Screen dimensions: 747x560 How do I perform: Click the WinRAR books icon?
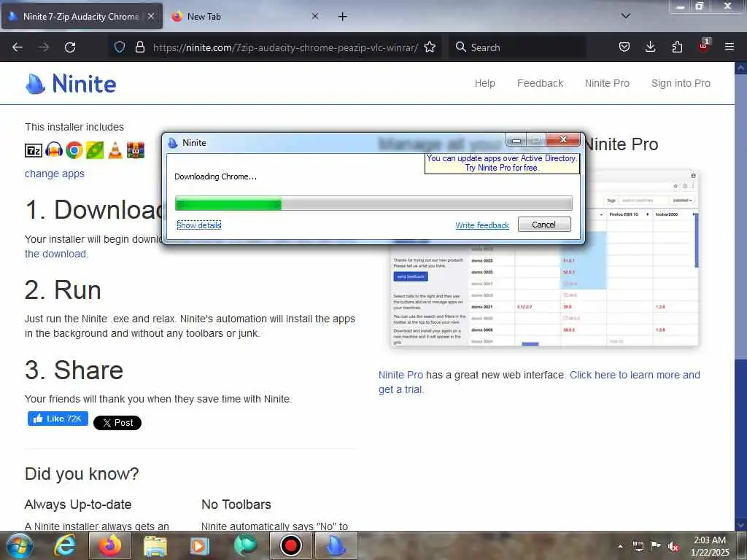135,150
